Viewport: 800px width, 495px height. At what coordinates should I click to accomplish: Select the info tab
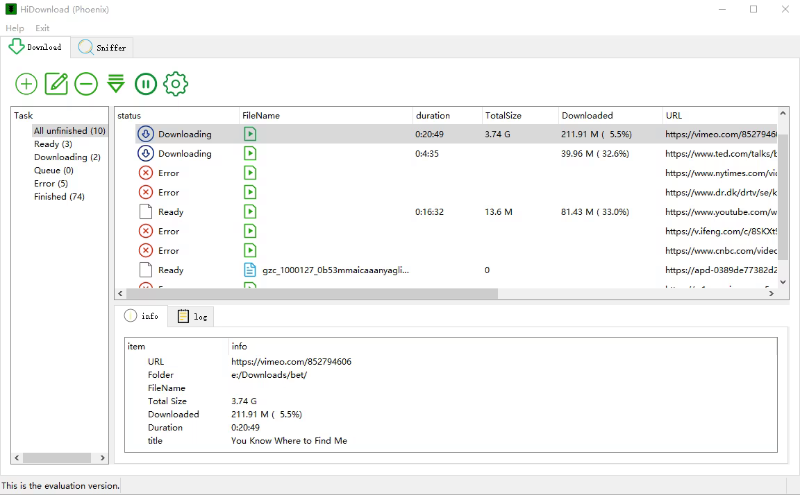pos(142,316)
